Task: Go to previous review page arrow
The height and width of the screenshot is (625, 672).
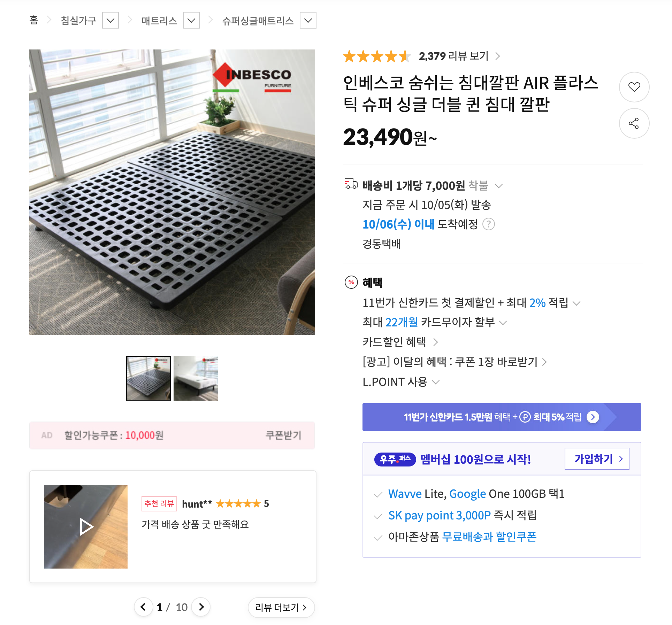Action: (143, 607)
